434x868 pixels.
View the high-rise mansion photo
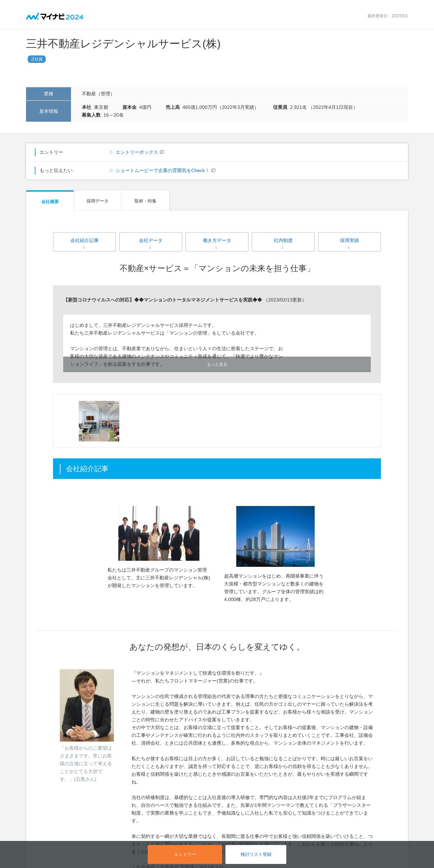[275, 536]
